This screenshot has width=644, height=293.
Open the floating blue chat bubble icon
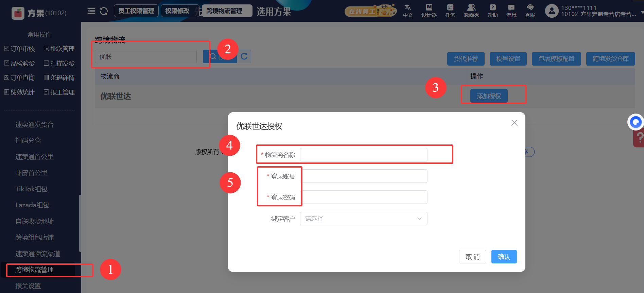coord(636,122)
